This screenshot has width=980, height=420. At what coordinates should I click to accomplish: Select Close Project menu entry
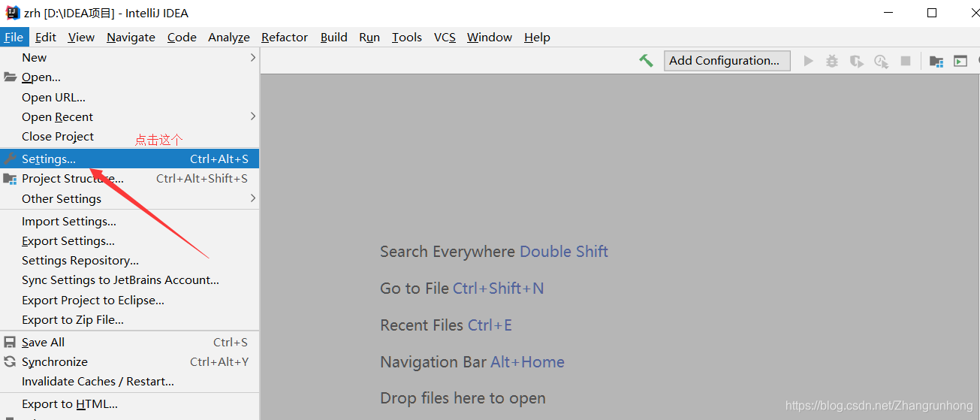click(130, 136)
